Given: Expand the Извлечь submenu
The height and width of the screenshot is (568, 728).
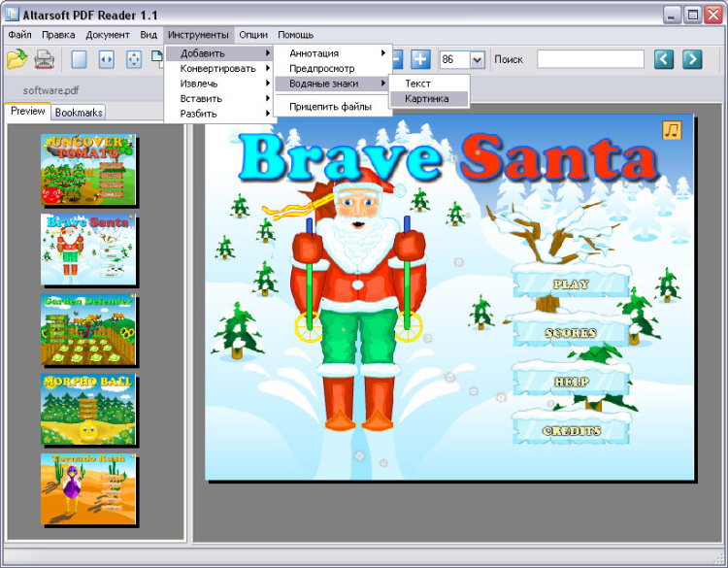Looking at the screenshot, I should coord(218,84).
